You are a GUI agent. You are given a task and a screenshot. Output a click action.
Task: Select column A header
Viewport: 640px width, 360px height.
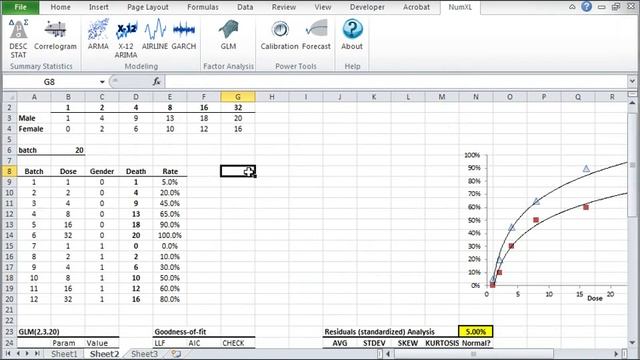click(34, 97)
